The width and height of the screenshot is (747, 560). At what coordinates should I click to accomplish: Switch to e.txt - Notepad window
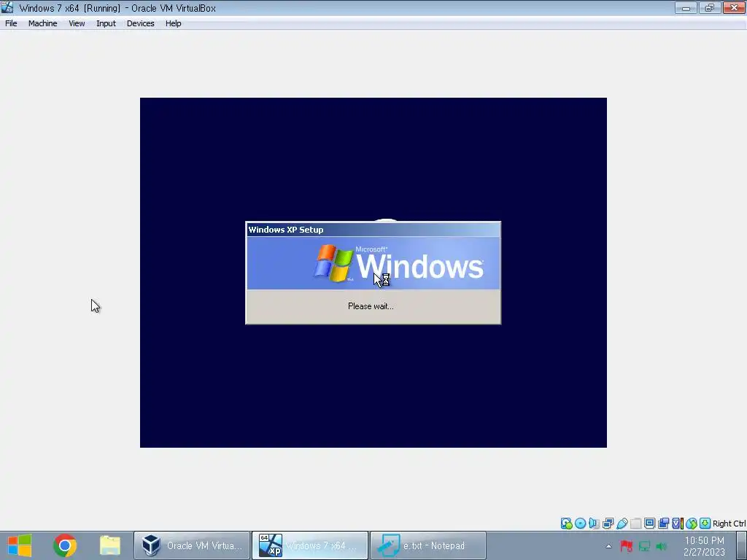pyautogui.click(x=428, y=545)
